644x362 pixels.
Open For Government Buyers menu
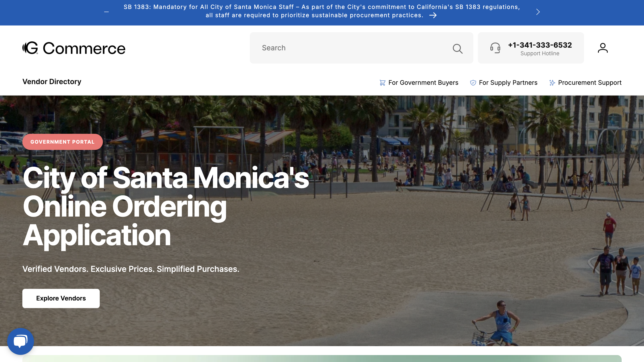tap(419, 83)
